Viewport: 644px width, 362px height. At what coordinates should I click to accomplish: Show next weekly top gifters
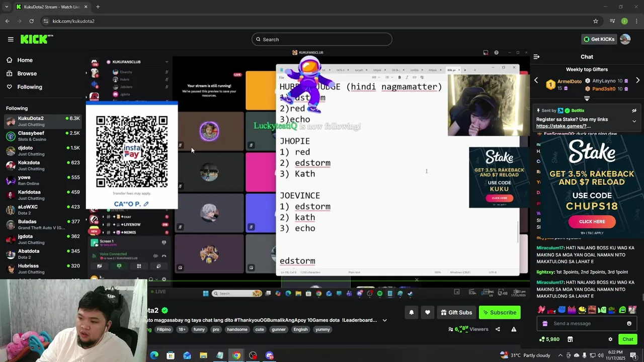coord(637,80)
